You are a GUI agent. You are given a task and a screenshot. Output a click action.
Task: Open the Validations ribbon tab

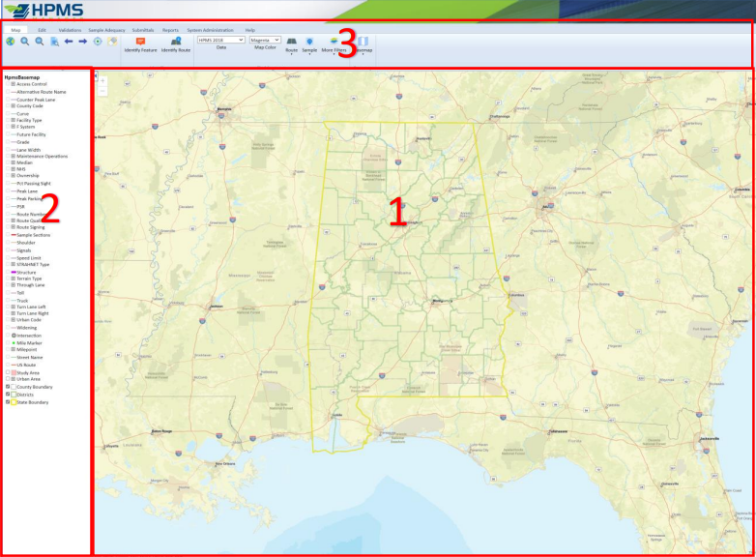[x=70, y=30]
